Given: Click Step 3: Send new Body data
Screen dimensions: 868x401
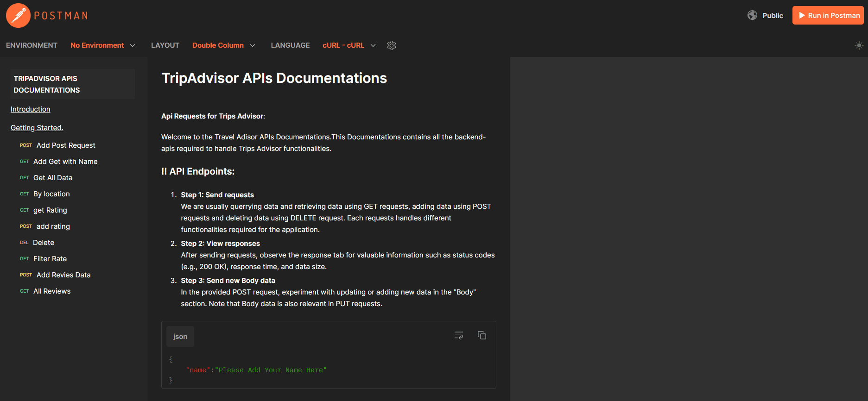Looking at the screenshot, I should point(228,281).
